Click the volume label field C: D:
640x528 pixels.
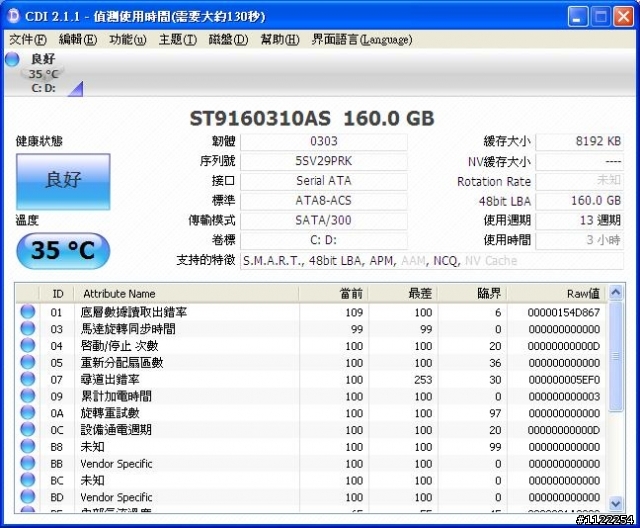point(324,240)
